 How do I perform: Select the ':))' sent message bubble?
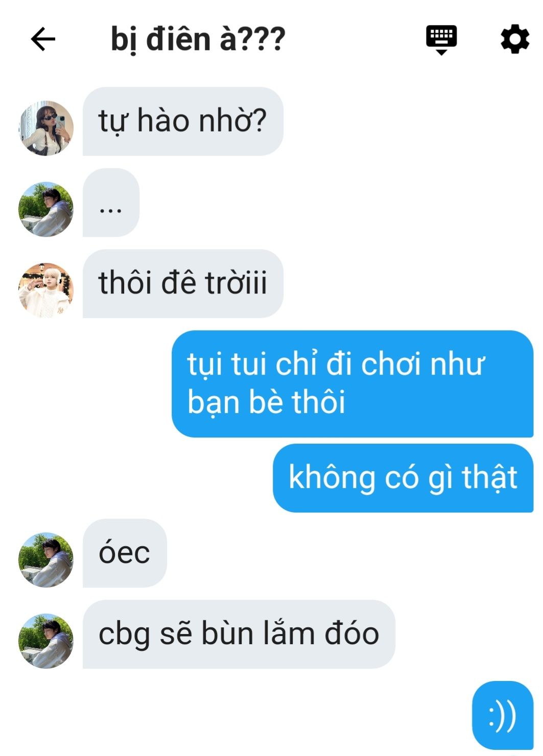[x=503, y=715]
